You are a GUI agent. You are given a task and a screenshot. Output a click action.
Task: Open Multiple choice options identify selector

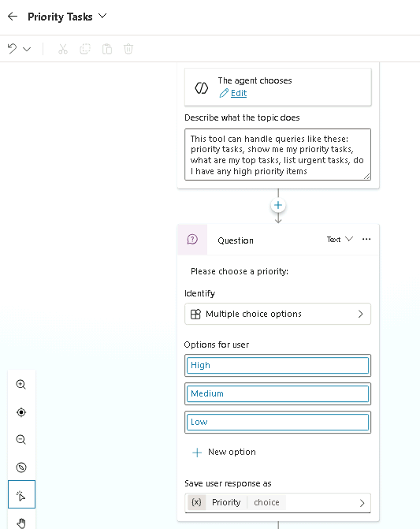[x=277, y=314]
